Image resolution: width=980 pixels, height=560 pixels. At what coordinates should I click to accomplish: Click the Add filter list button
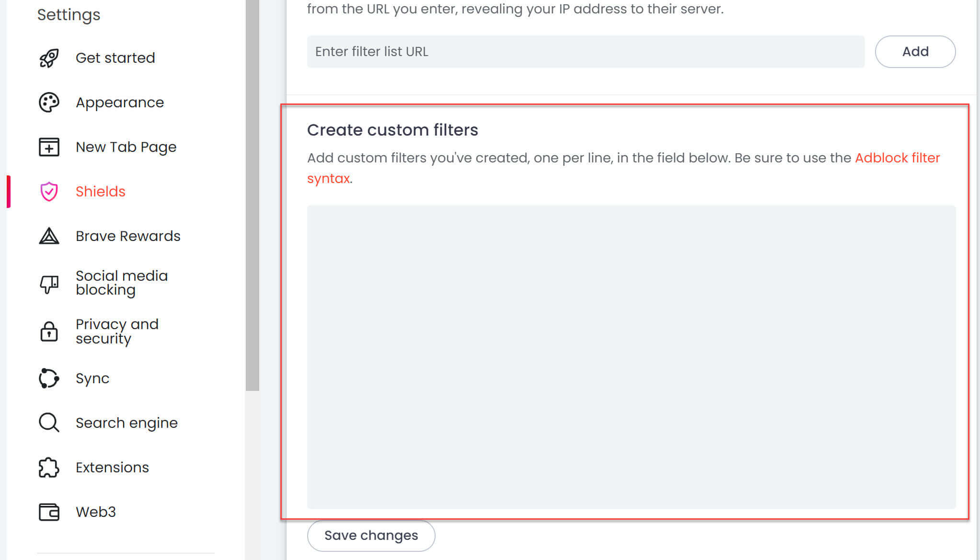(x=915, y=52)
